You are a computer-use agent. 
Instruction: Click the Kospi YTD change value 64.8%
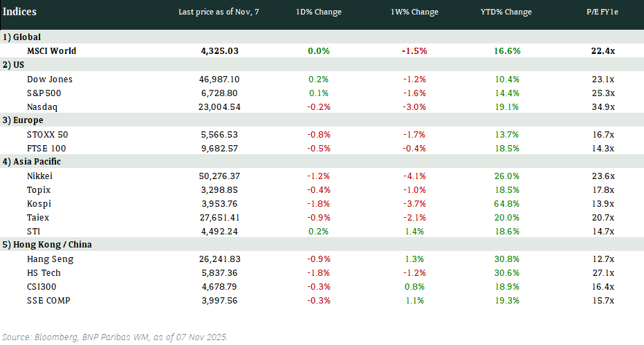tap(506, 203)
